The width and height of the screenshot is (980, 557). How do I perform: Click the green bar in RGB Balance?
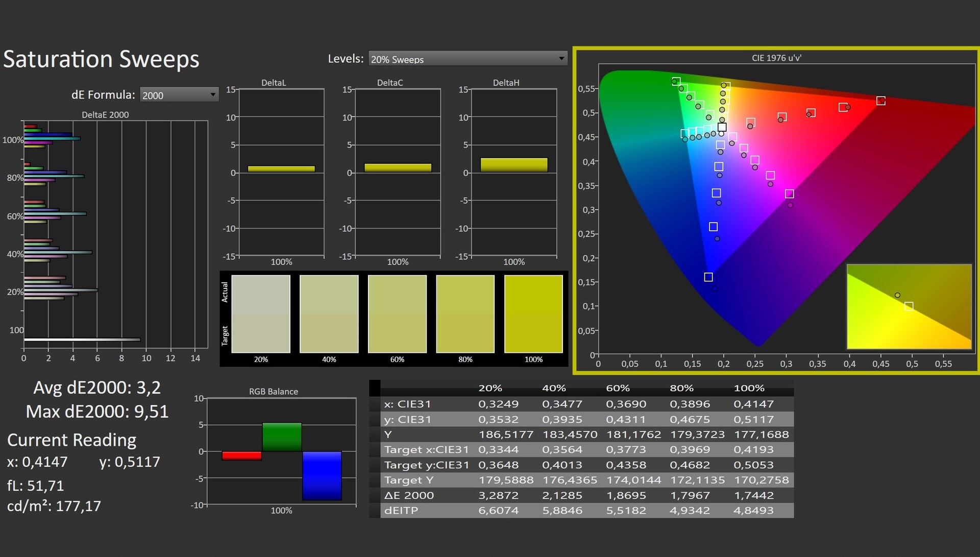pos(282,437)
